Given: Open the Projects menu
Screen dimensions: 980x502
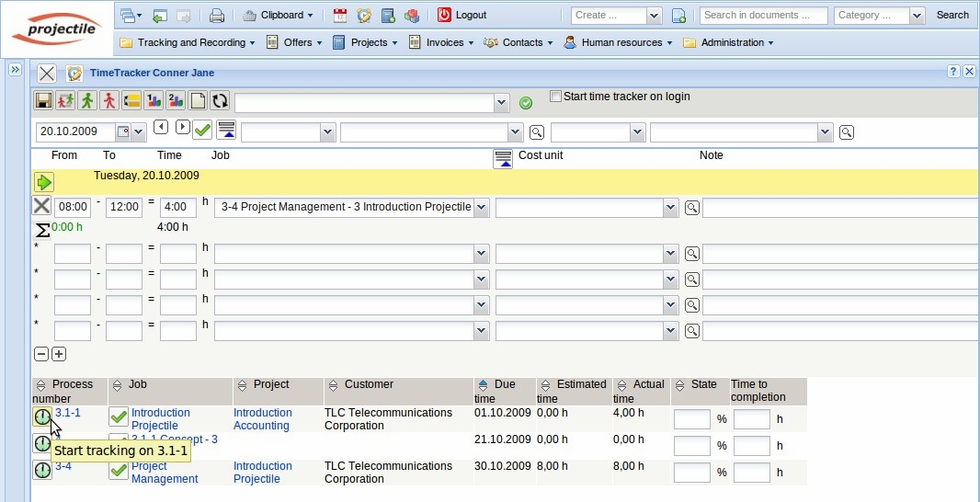Looking at the screenshot, I should 365,42.
